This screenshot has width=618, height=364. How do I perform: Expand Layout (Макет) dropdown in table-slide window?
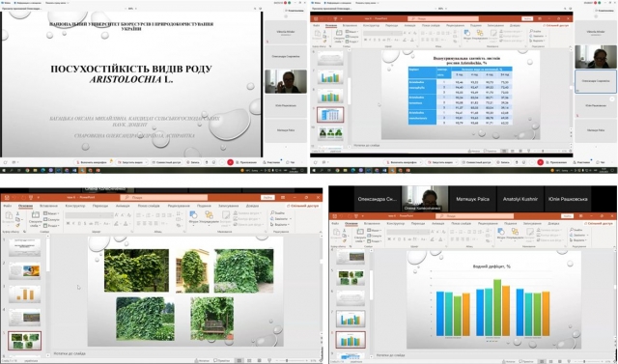[351, 32]
